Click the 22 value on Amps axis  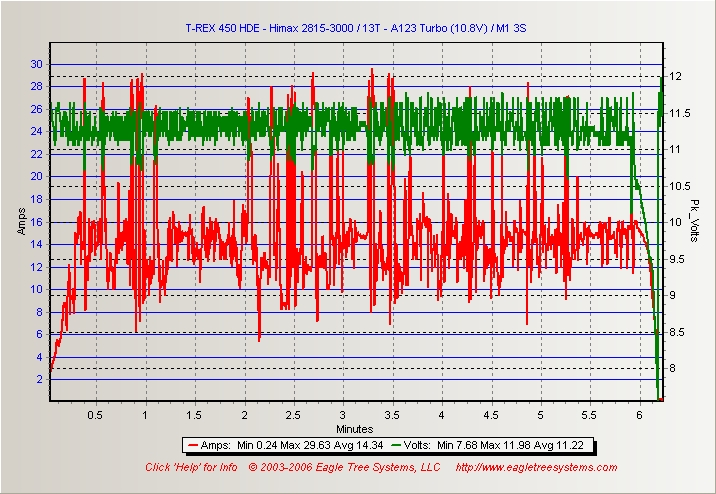[x=37, y=154]
